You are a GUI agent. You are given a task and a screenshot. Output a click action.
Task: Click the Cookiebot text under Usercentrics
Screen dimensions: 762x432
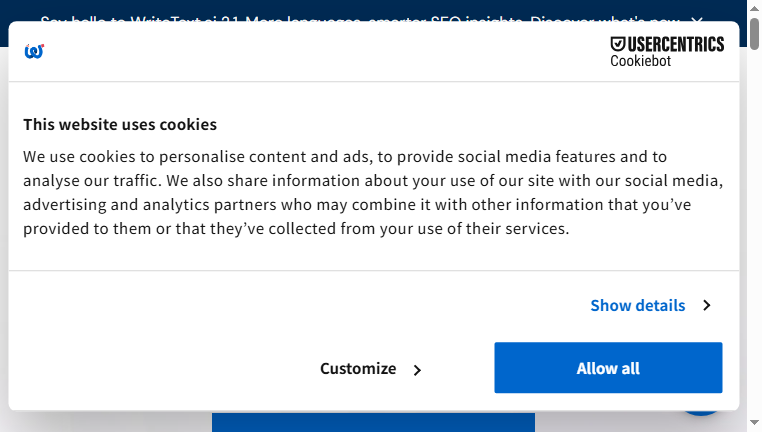pos(641,61)
